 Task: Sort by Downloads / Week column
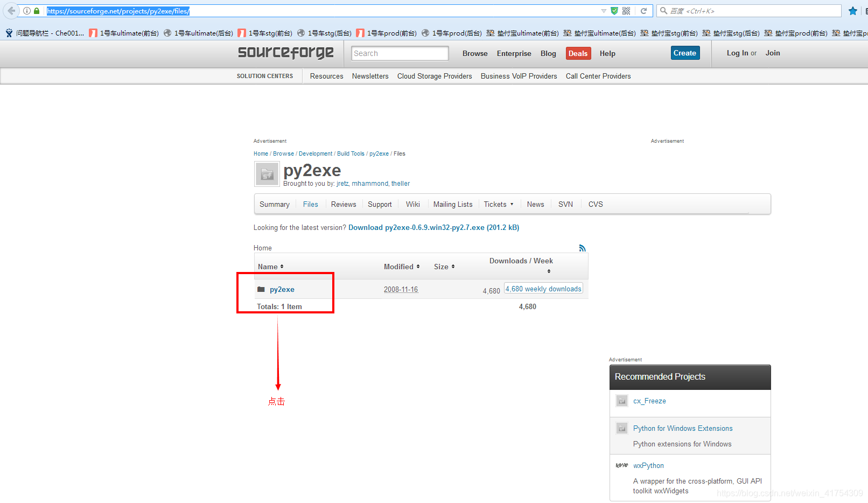(521, 266)
